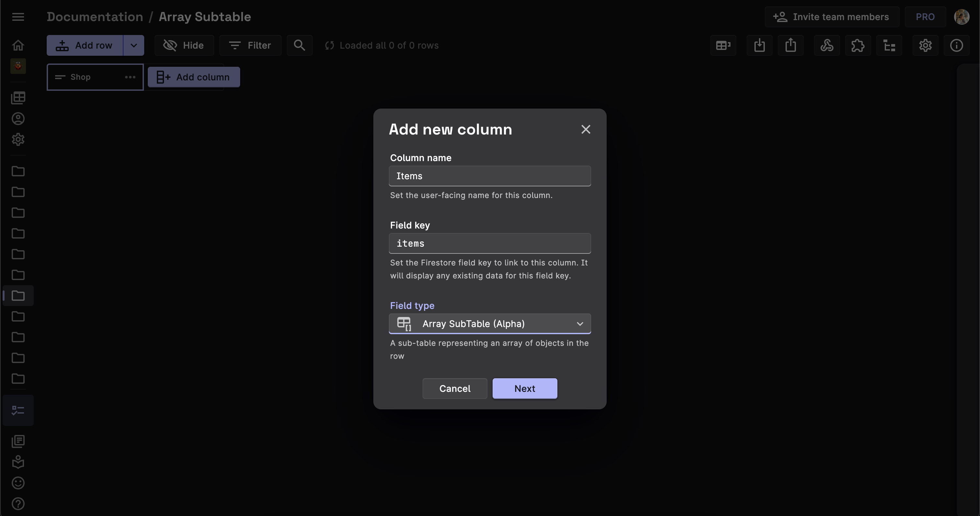Image resolution: width=980 pixels, height=516 pixels.
Task: Click the Array Subtable breadcrumb title
Action: pyautogui.click(x=205, y=17)
